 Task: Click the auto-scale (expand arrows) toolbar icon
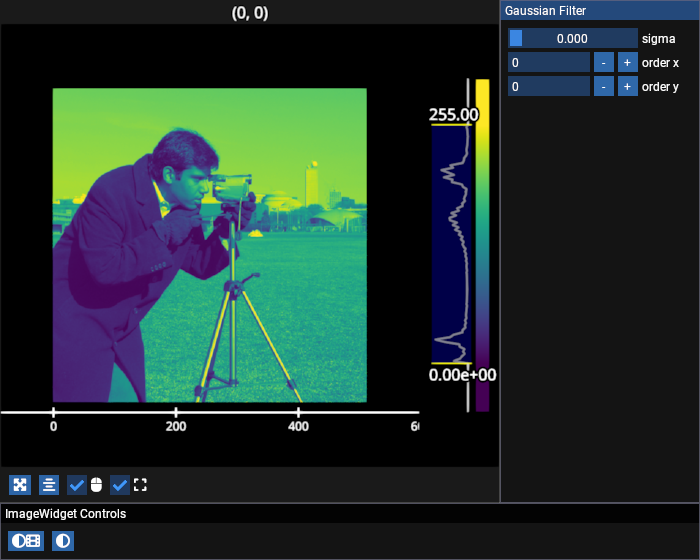20,485
